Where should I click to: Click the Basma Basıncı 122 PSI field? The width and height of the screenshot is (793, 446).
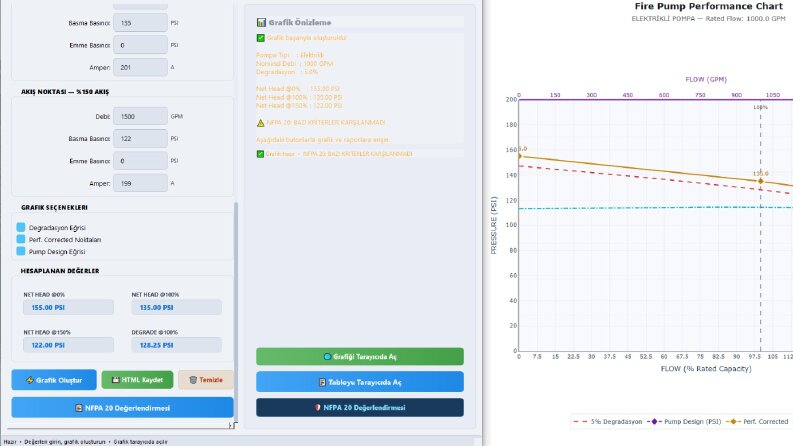pyautogui.click(x=140, y=139)
